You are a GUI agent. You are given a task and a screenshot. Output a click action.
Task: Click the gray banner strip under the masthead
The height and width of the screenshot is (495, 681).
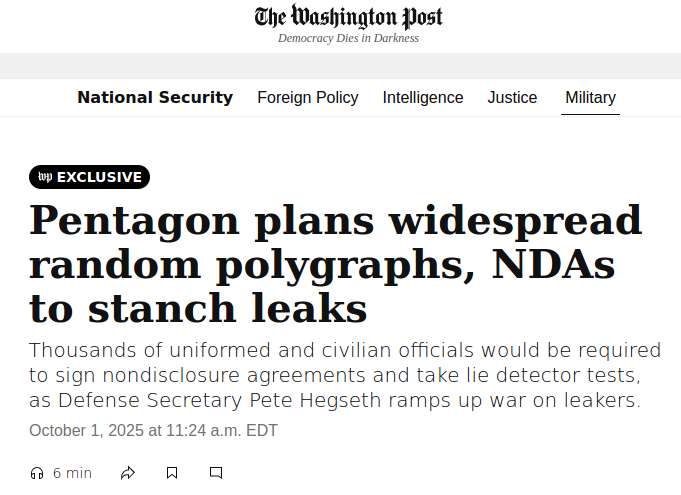(340, 66)
